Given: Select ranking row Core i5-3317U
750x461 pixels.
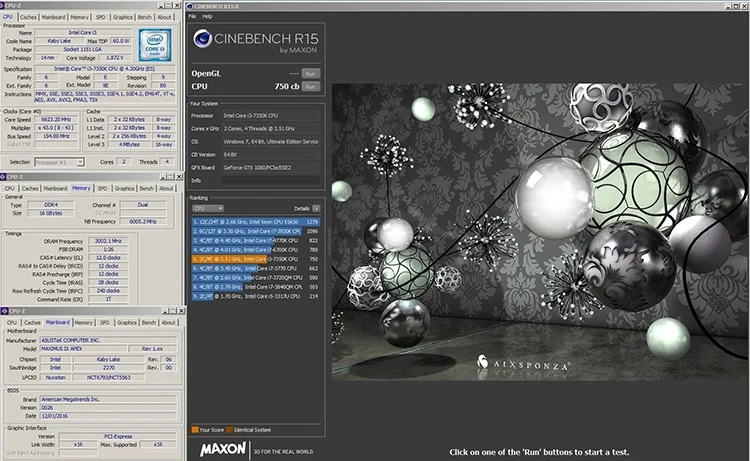Looking at the screenshot, I should pos(255,296).
